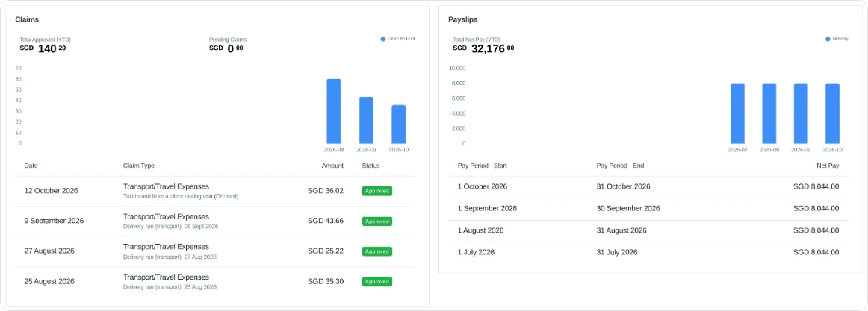Screen dimensions: 868x311
Task: Click the 31 August 2026 end date
Action: [x=621, y=230]
